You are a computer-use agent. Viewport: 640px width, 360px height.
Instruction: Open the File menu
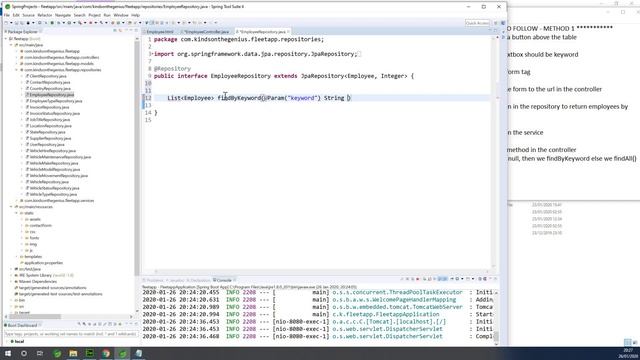tap(7, 15)
